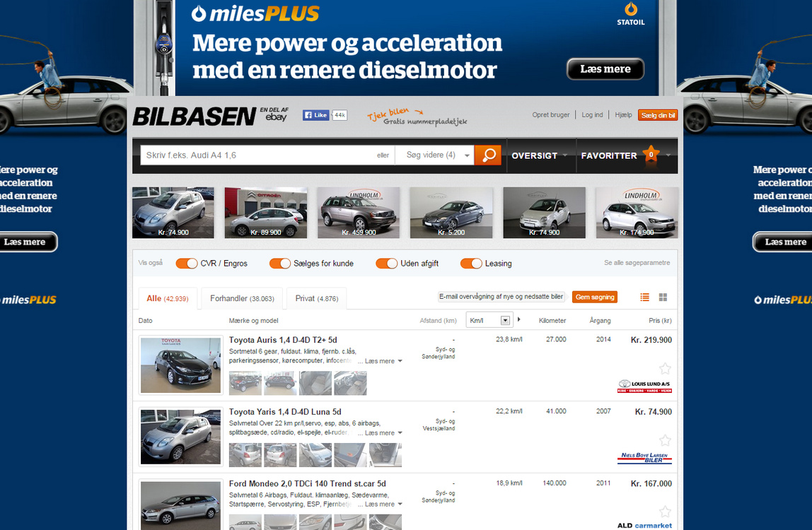Sort by Dato column header
The width and height of the screenshot is (812, 530).
click(x=145, y=320)
